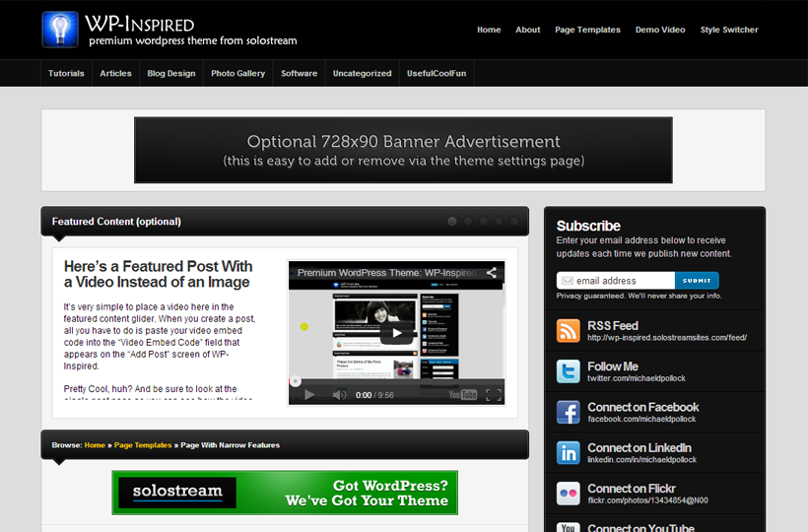
Task: Click Connect on YouTube link
Action: [x=641, y=527]
